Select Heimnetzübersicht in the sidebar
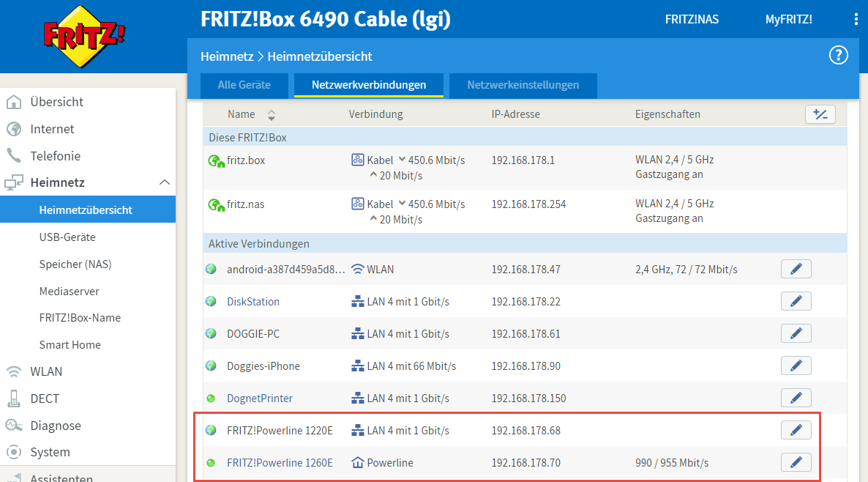868x482 pixels. pos(88,210)
